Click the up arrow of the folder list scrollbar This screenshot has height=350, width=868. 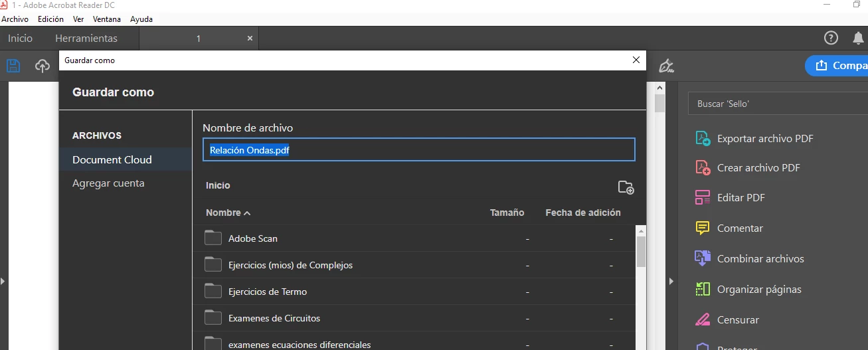[x=641, y=231]
